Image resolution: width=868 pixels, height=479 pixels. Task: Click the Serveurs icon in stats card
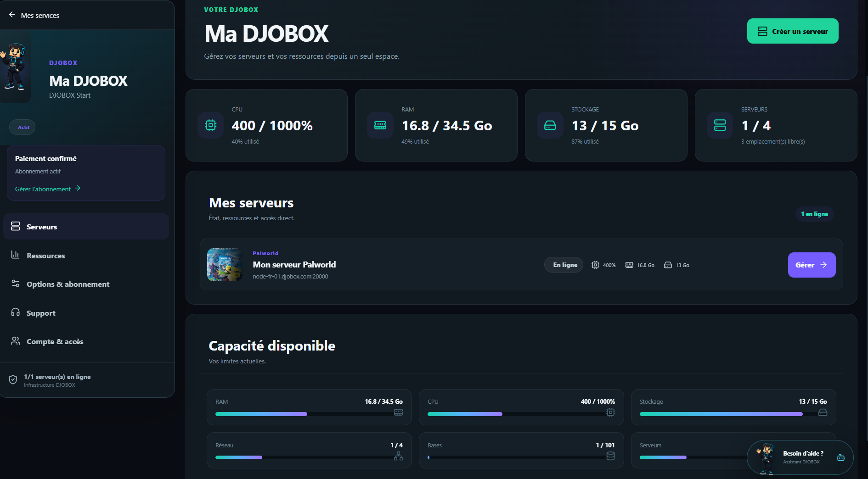tap(720, 125)
